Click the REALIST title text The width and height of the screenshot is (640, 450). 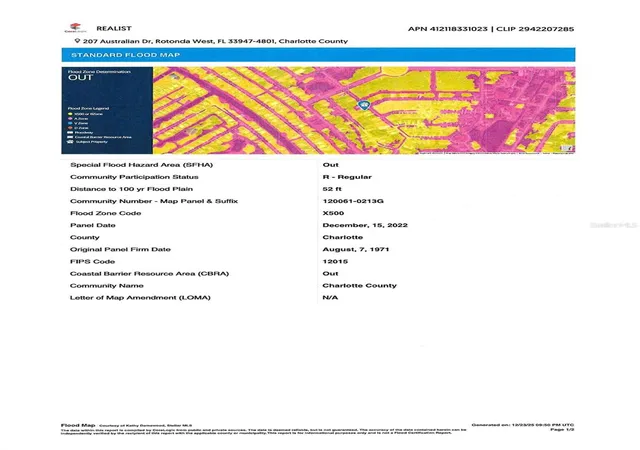pyautogui.click(x=114, y=28)
